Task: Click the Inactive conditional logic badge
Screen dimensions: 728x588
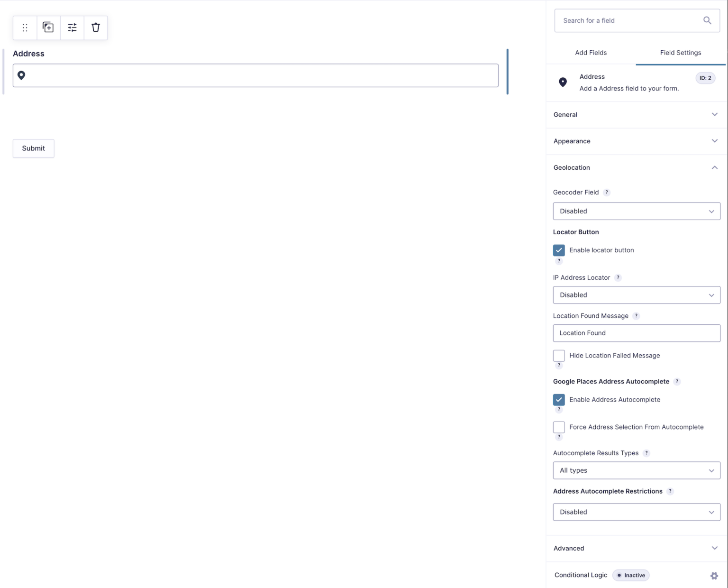Action: coord(631,576)
